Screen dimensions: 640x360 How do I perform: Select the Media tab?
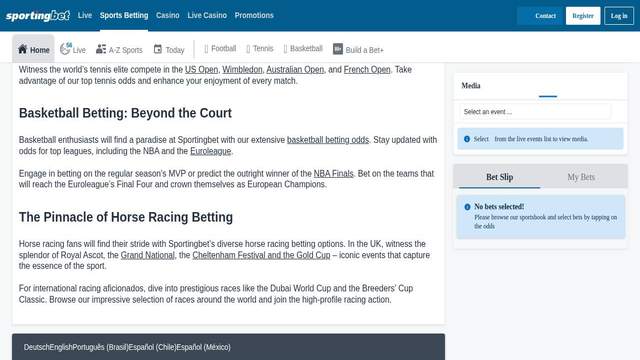click(x=471, y=86)
